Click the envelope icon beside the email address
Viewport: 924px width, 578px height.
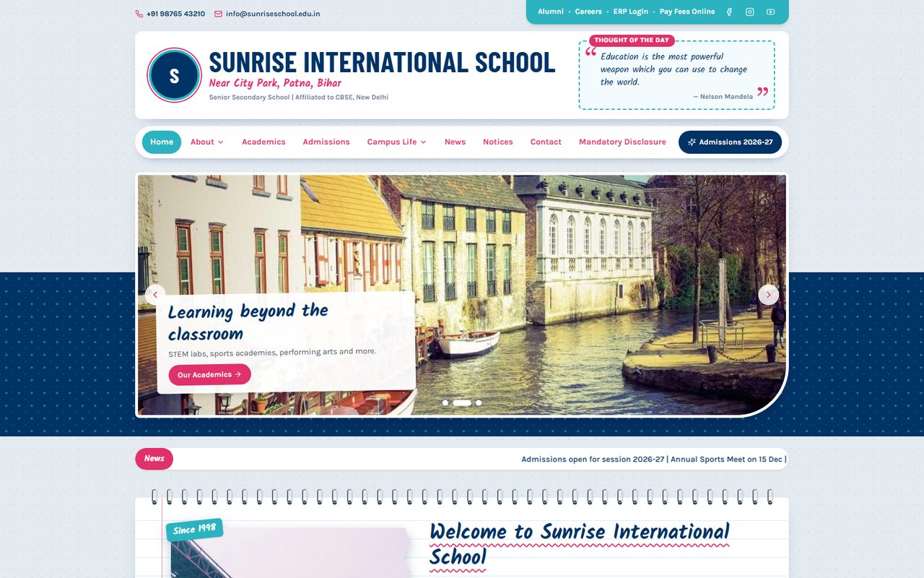coord(218,14)
